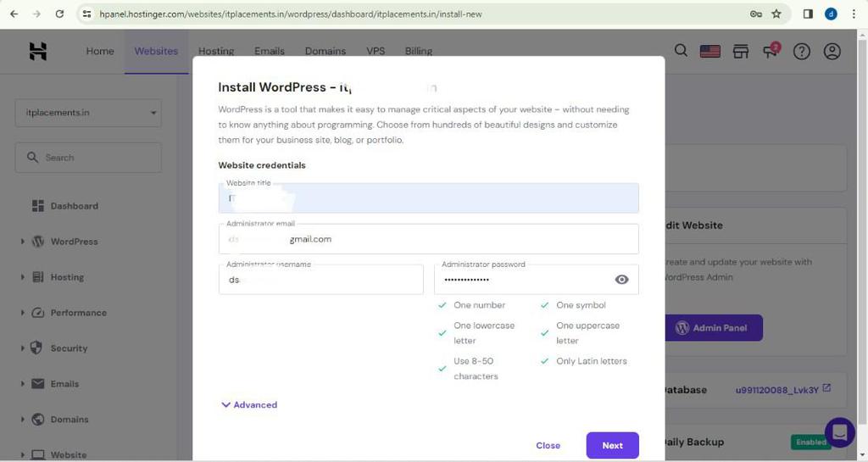Click the Hostinger logo icon
The width and height of the screenshot is (868, 462).
[37, 51]
